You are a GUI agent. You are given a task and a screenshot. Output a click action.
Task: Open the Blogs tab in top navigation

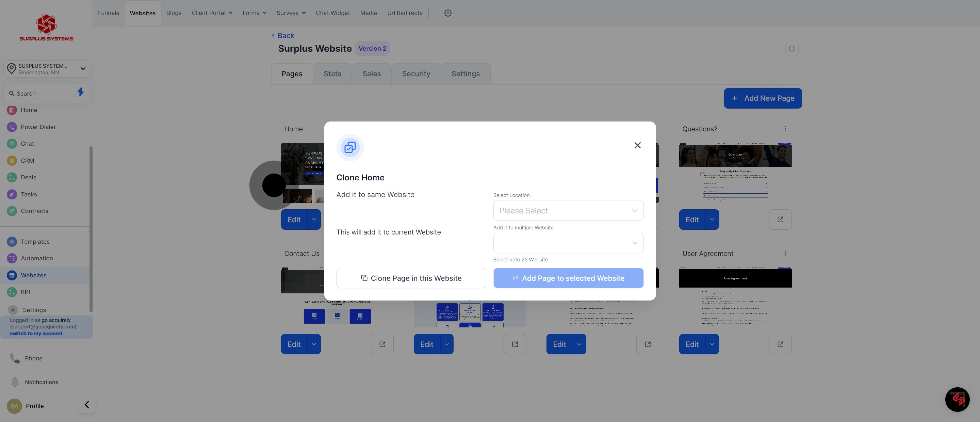point(174,13)
